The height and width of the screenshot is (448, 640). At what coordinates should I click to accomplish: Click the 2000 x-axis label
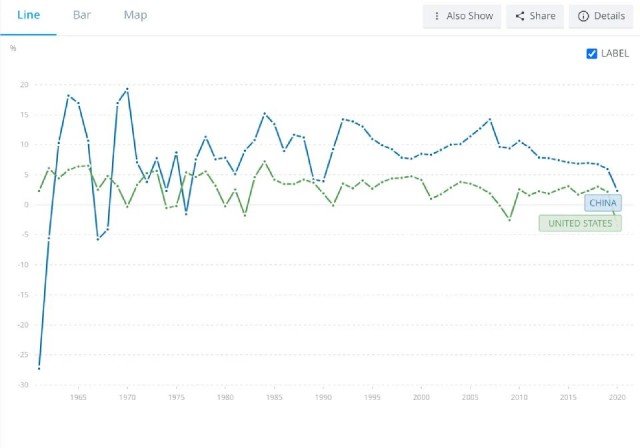(421, 397)
